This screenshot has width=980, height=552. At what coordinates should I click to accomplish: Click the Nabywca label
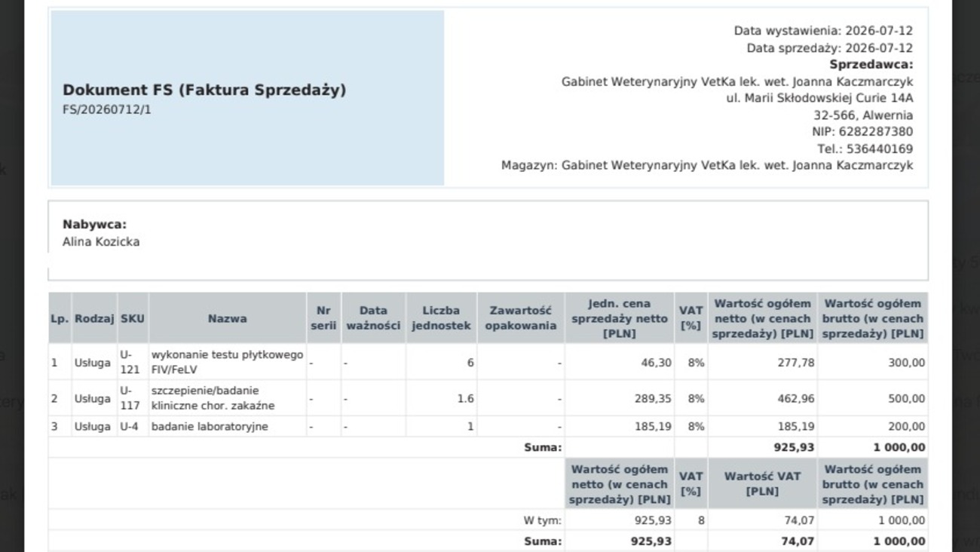[x=94, y=224]
